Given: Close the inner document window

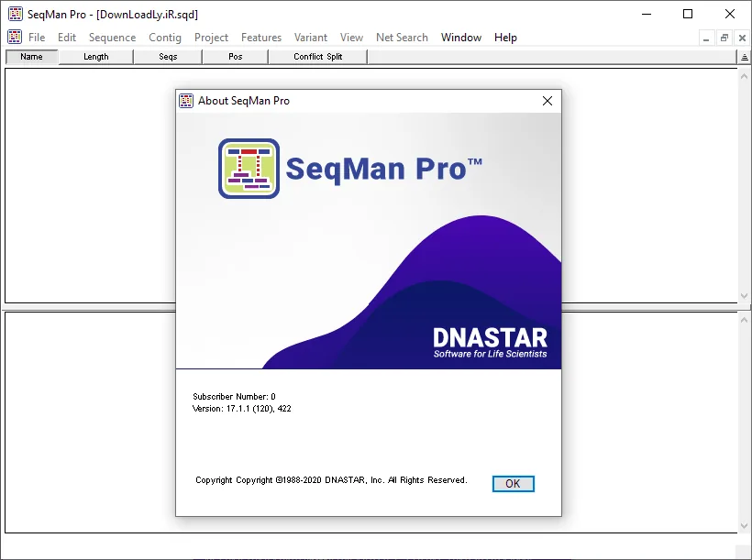Looking at the screenshot, I should click(x=742, y=38).
